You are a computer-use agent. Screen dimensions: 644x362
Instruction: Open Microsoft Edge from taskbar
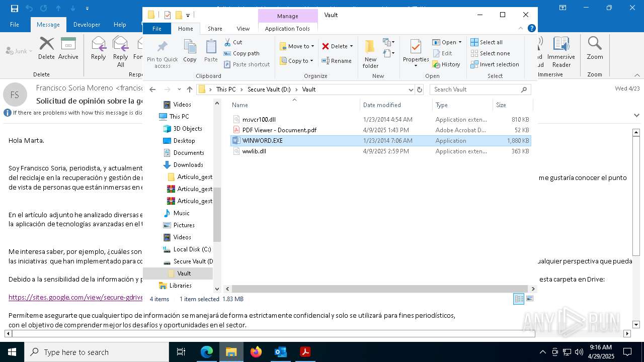pyautogui.click(x=207, y=352)
